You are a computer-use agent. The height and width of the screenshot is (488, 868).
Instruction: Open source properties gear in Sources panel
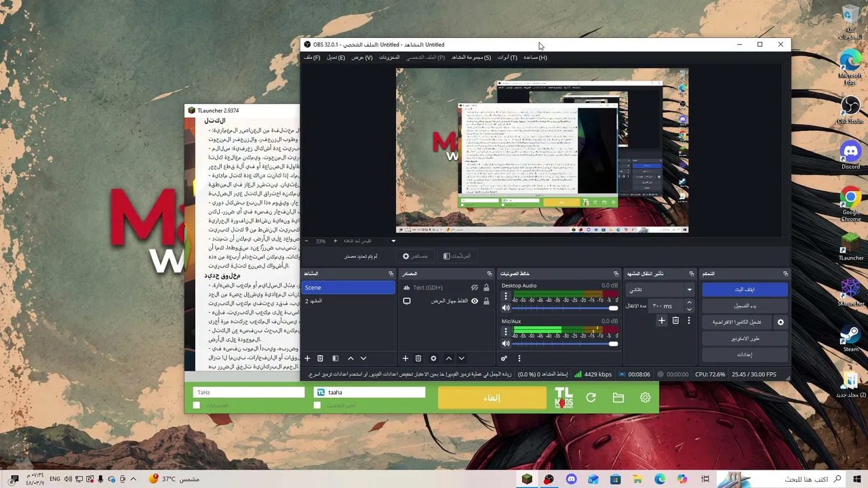(433, 359)
